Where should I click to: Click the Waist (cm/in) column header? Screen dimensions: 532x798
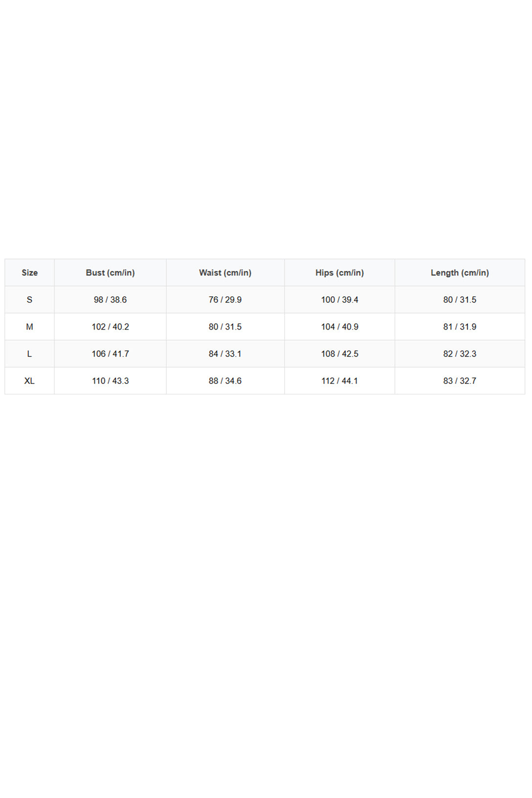click(225, 272)
